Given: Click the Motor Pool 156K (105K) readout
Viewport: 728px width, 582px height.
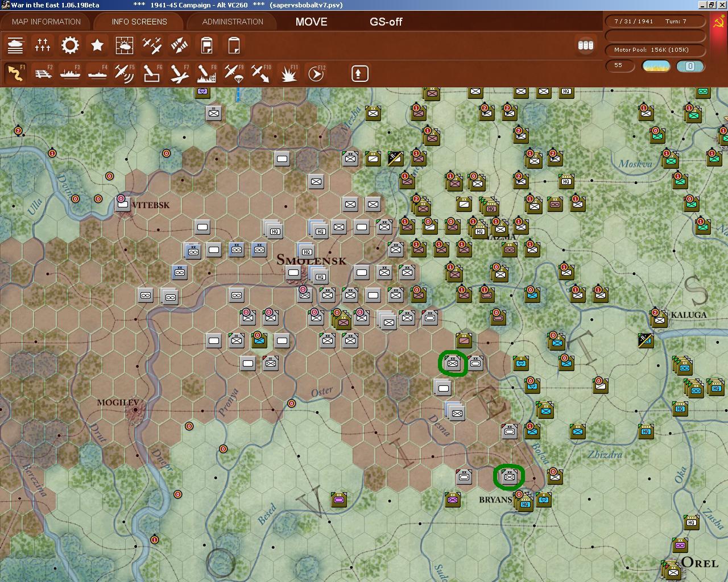Looking at the screenshot, I should [x=655, y=50].
